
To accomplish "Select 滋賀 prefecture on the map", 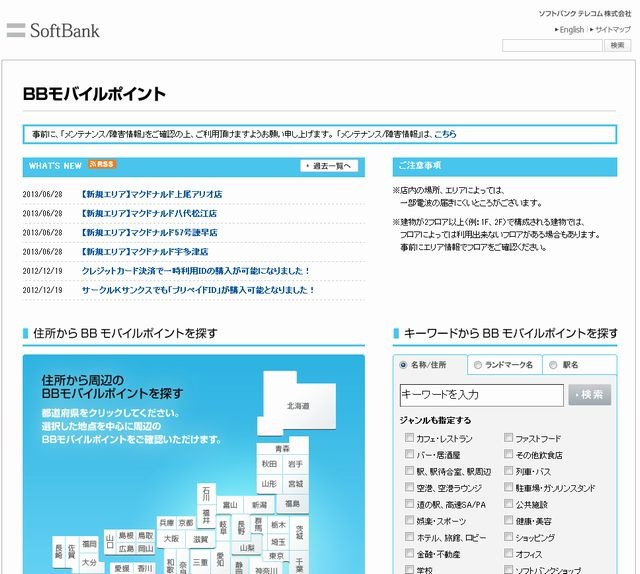I will (x=200, y=539).
